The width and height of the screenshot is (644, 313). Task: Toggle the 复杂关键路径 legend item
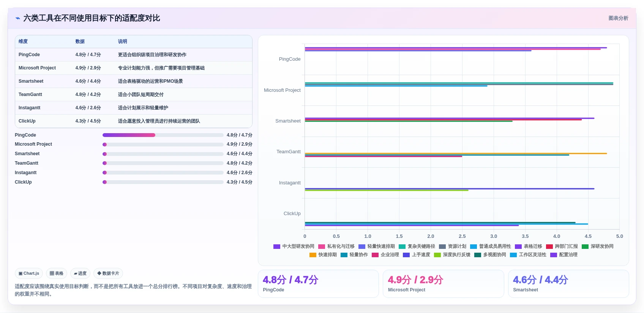[x=417, y=246]
